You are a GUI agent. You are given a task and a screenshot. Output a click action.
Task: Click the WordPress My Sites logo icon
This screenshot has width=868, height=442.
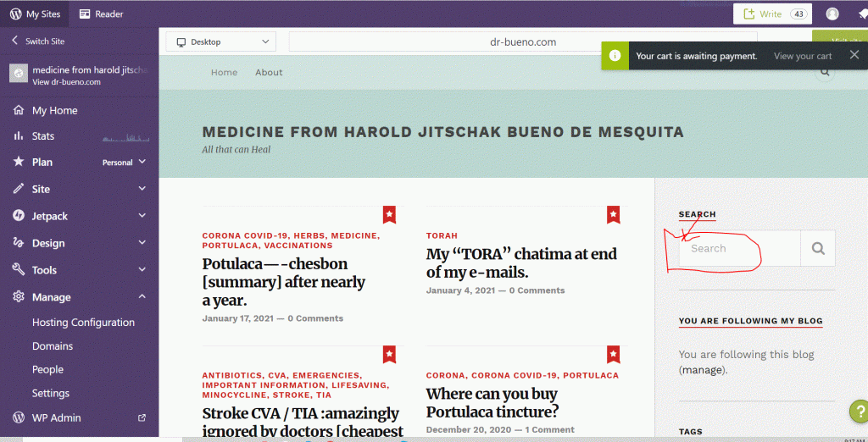[x=16, y=14]
